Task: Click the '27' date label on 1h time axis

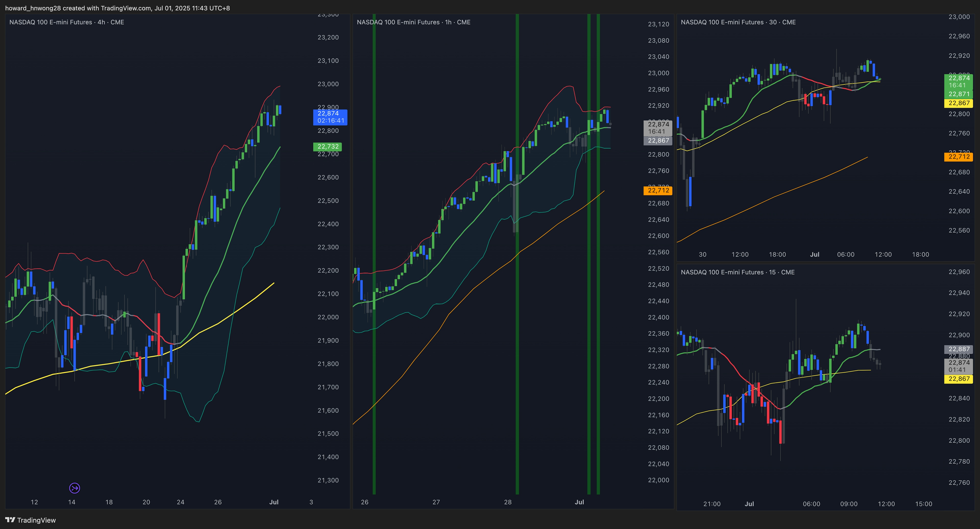Action: (436, 502)
